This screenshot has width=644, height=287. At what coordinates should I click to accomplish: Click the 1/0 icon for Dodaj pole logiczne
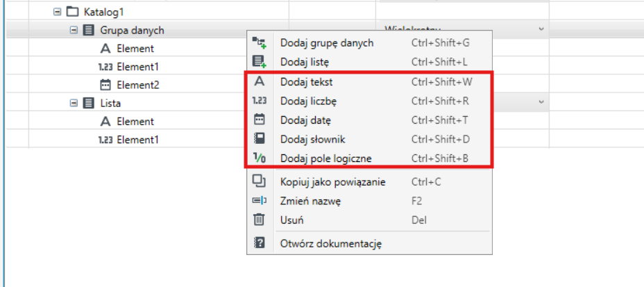[259, 158]
